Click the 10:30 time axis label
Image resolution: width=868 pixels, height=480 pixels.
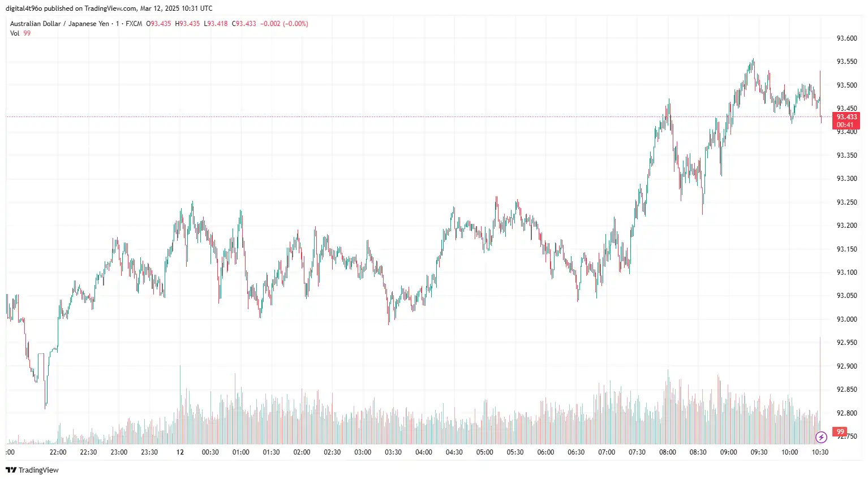coord(820,452)
